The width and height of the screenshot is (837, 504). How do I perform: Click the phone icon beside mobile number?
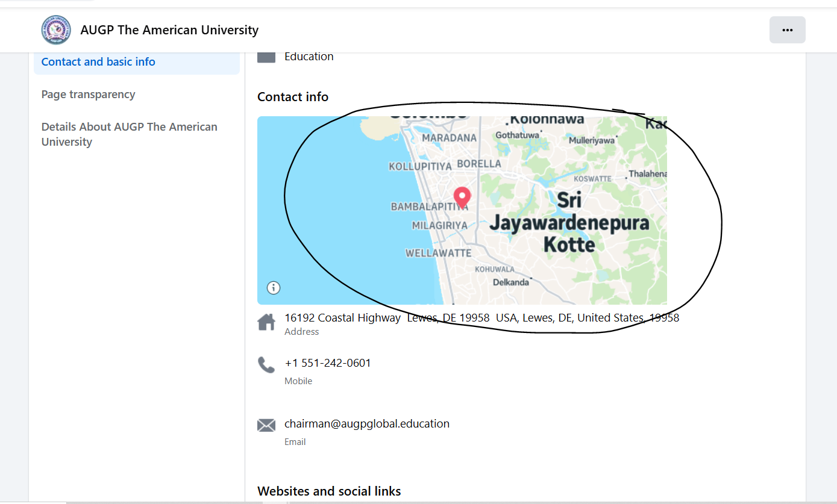pos(266,365)
